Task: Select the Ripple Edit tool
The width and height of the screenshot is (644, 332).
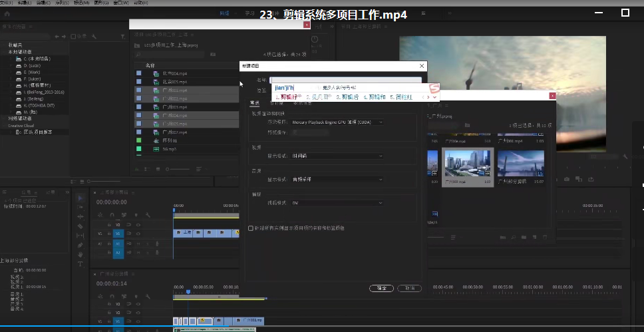Action: [80, 217]
